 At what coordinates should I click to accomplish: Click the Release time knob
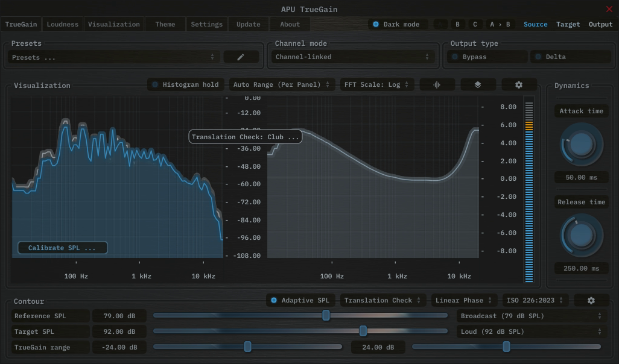point(581,236)
